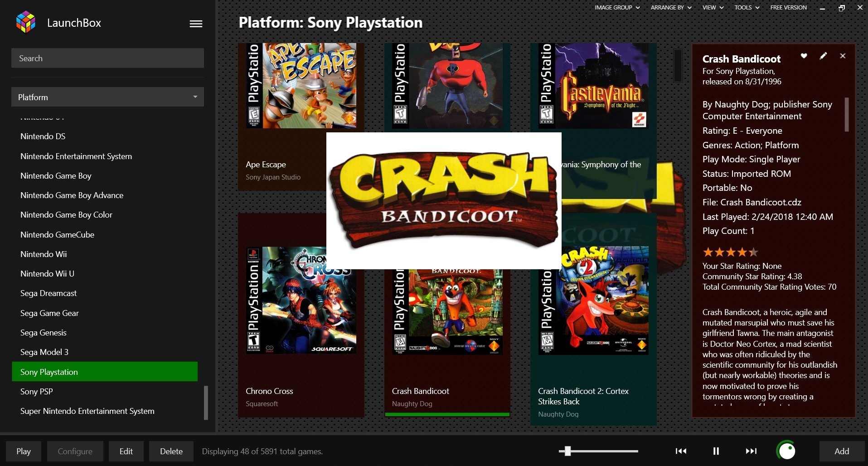
Task: Select Nintendo Game Boy platform
Action: 105,176
